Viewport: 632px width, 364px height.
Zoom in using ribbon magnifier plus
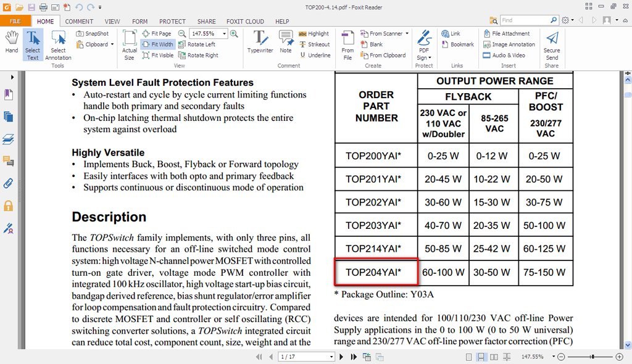pos(234,33)
